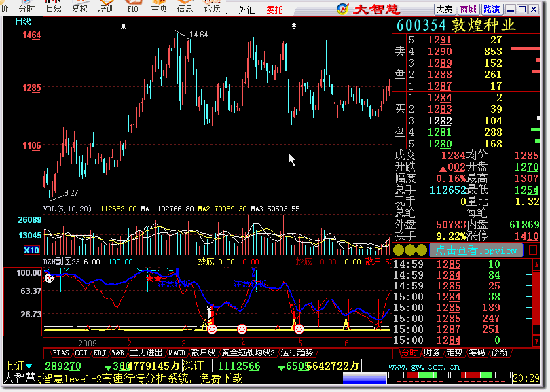Select the MACD indicator tab
Screen dimensions: 550x392
click(177, 353)
